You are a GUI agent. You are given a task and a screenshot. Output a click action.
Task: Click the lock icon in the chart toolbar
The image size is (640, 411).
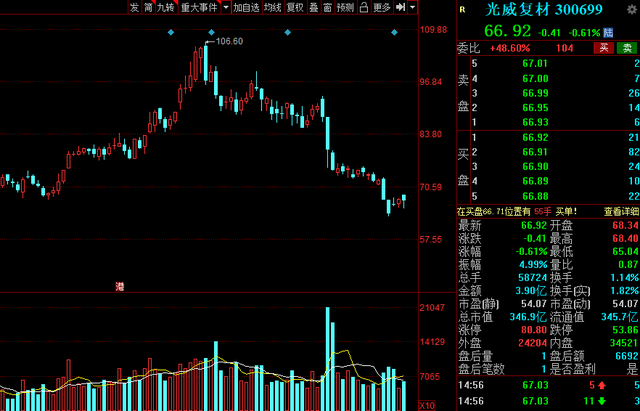click(x=363, y=7)
